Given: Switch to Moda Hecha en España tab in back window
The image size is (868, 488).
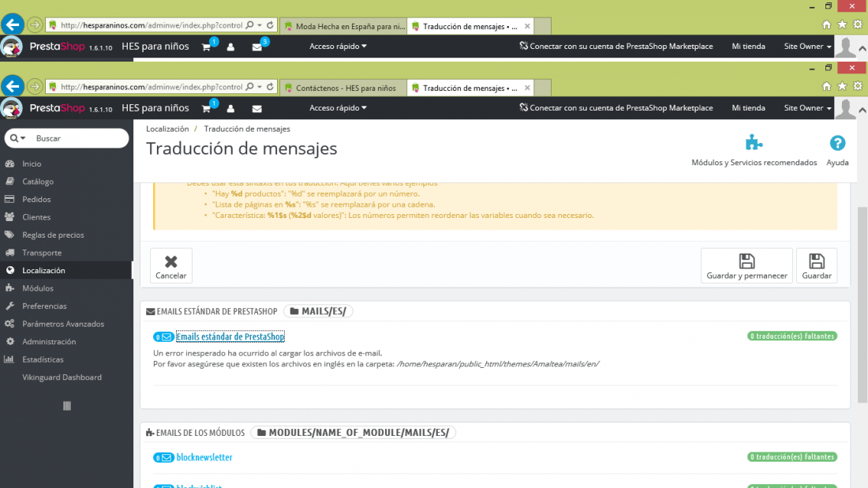Looking at the screenshot, I should click(344, 26).
